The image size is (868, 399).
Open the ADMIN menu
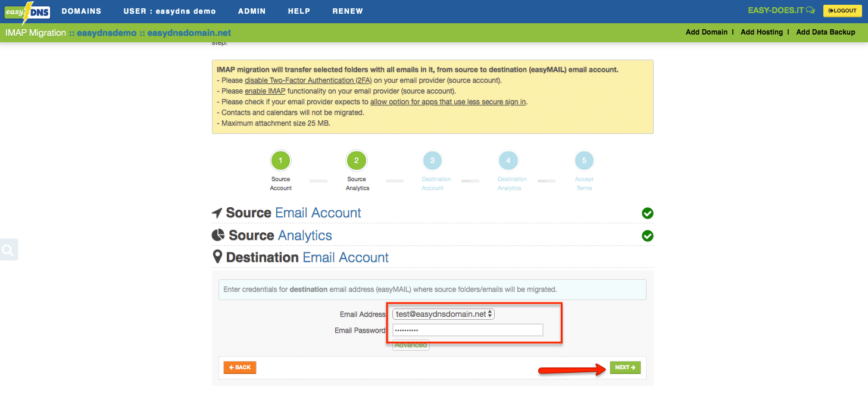click(252, 11)
